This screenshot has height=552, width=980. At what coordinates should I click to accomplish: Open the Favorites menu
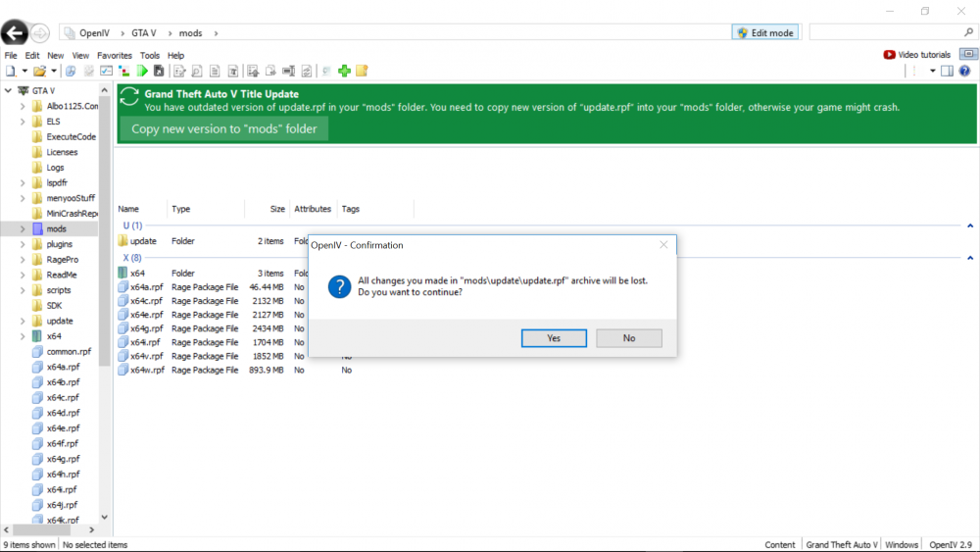coord(115,55)
